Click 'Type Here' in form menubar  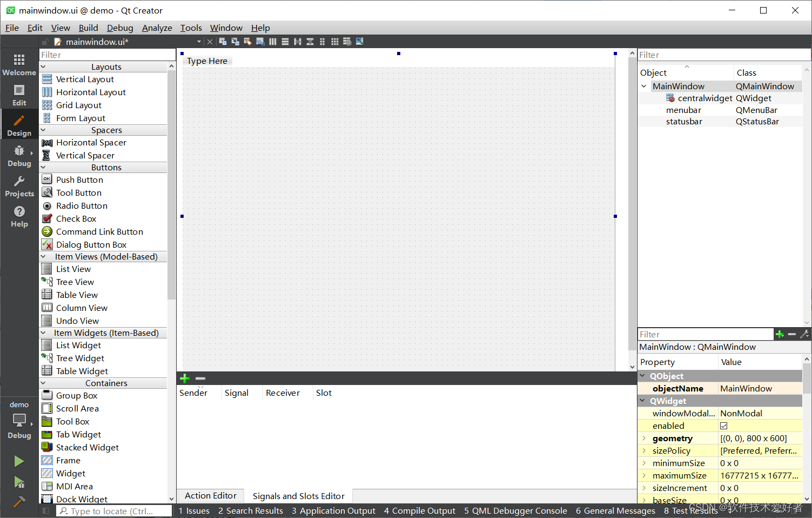point(207,61)
